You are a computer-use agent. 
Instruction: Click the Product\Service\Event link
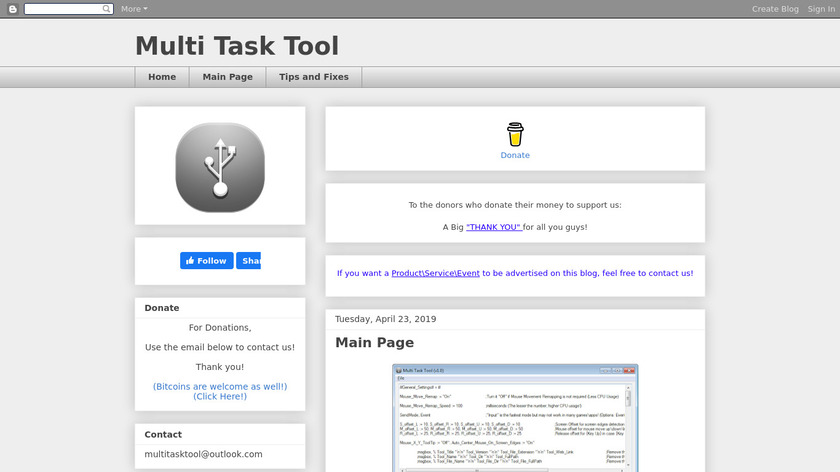point(435,273)
